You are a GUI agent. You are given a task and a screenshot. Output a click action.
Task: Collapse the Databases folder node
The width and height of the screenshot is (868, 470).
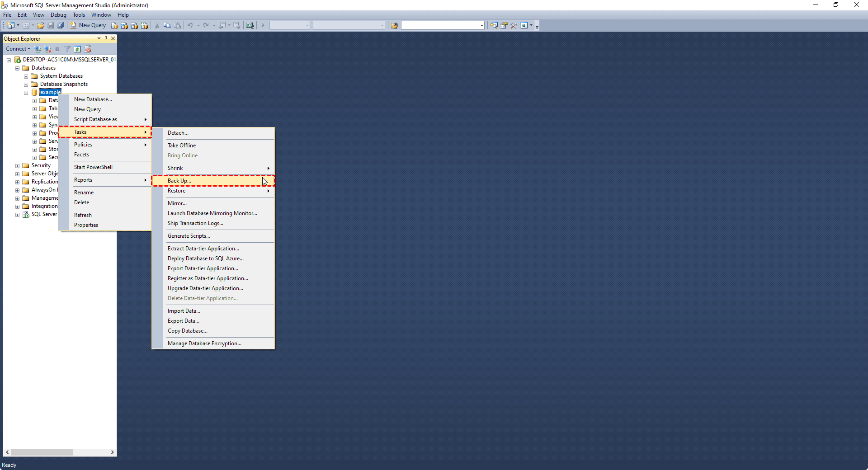[x=17, y=68]
